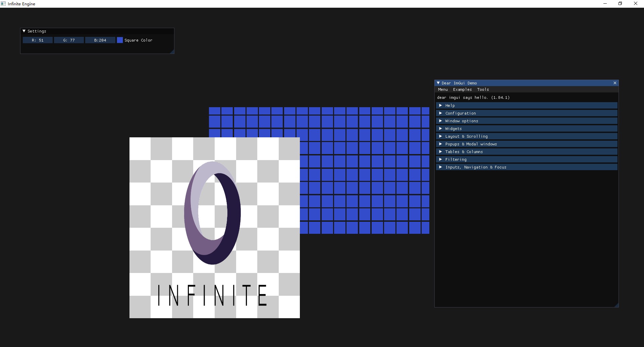Open the Examples menu
Image resolution: width=644 pixels, height=347 pixels.
click(462, 89)
